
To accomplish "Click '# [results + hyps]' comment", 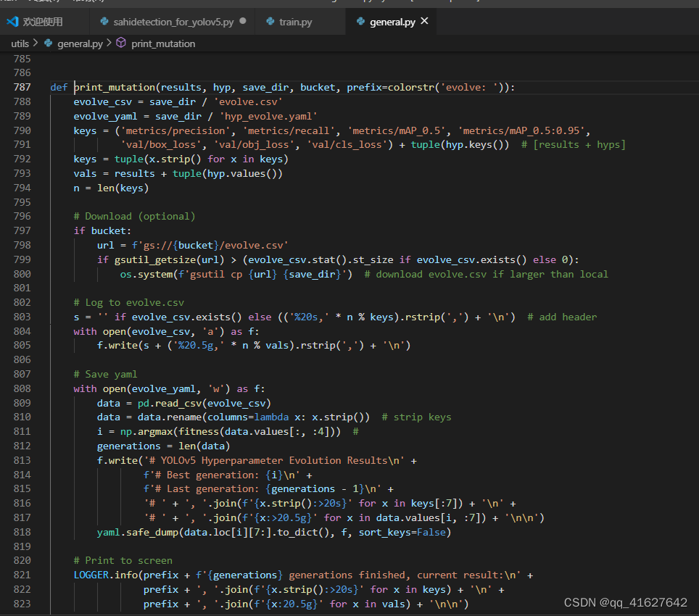I will pyautogui.click(x=574, y=145).
